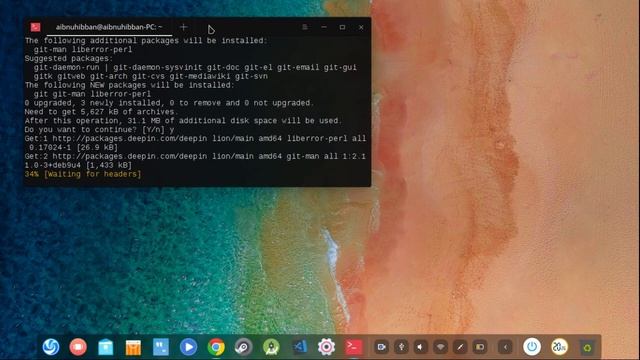Screen dimensions: 640x360
Task: Click the terminal app icon in titlebar
Action: tap(36, 27)
